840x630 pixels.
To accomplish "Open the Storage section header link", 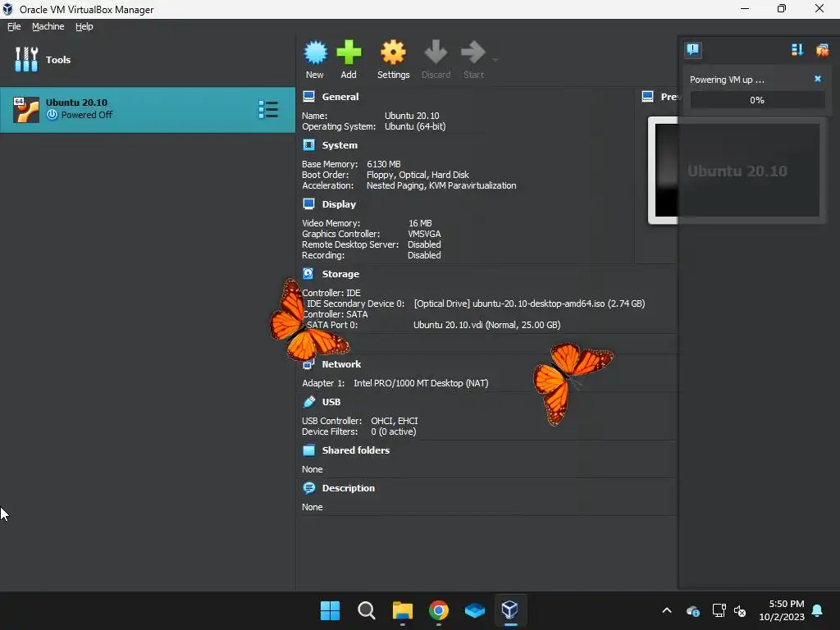I will 340,274.
